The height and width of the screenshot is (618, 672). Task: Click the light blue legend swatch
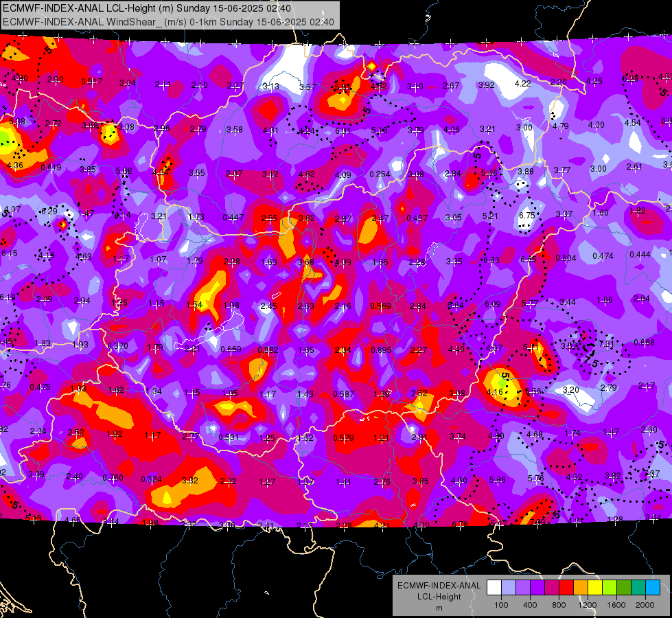click(x=653, y=587)
